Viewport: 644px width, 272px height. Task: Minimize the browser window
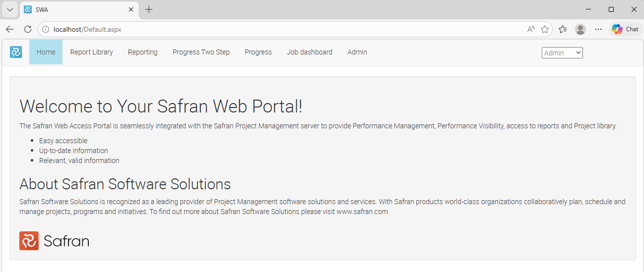pos(588,9)
